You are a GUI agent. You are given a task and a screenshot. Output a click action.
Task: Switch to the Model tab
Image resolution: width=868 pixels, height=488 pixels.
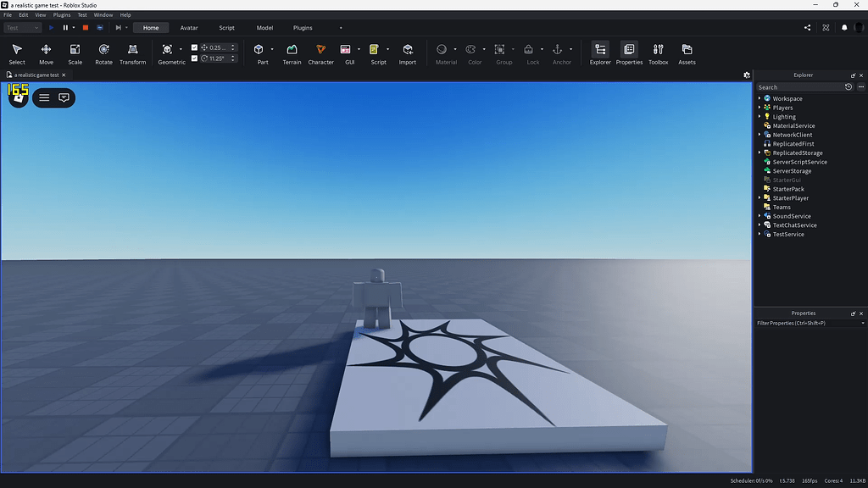click(264, 28)
